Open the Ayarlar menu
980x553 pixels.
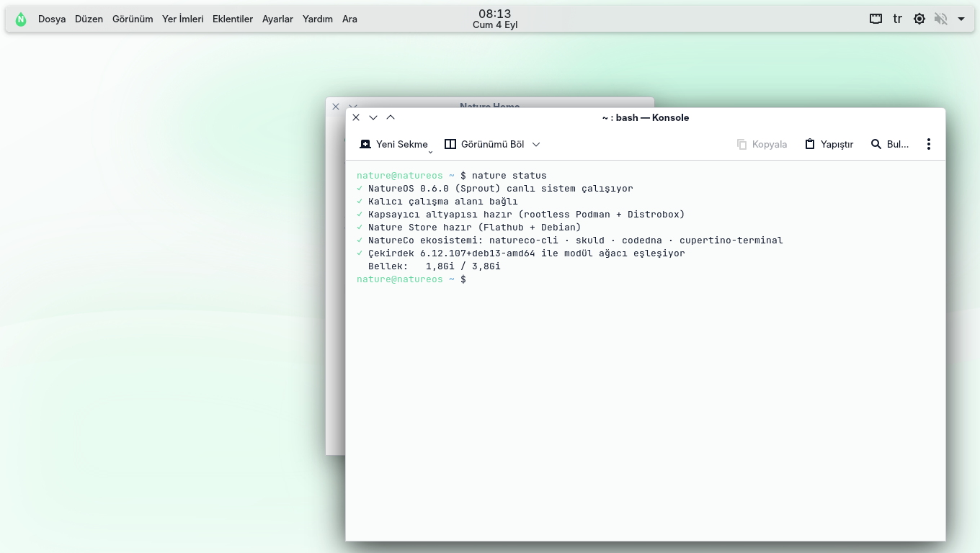(x=277, y=19)
